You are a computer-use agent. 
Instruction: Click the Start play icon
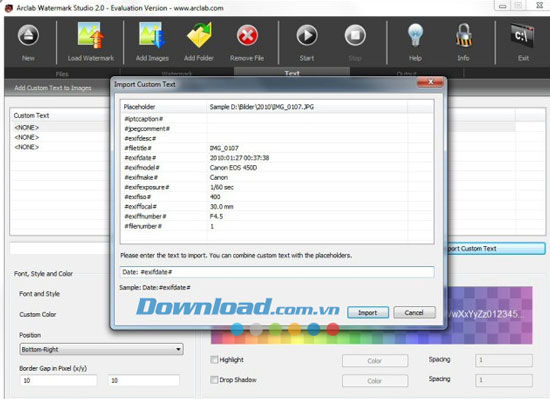click(x=307, y=35)
